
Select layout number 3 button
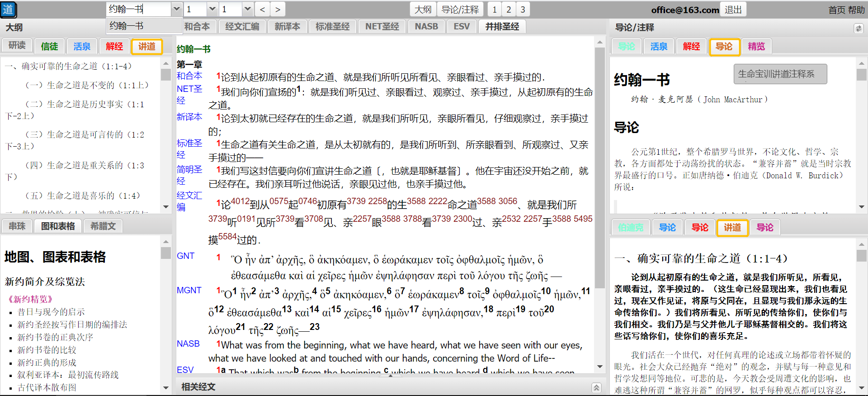pos(523,10)
